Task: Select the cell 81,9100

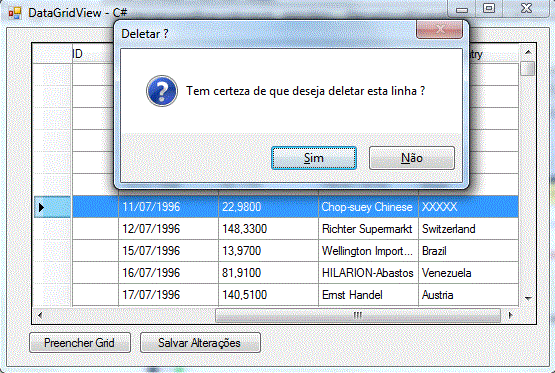Action: [x=268, y=272]
